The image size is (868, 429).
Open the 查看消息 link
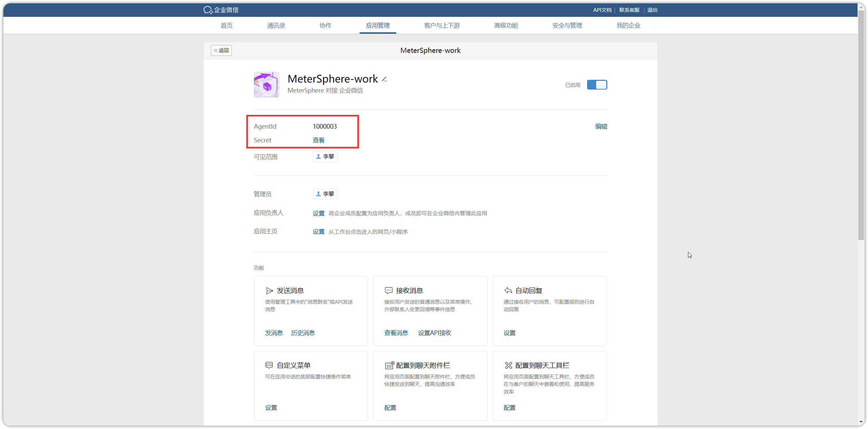tap(396, 333)
